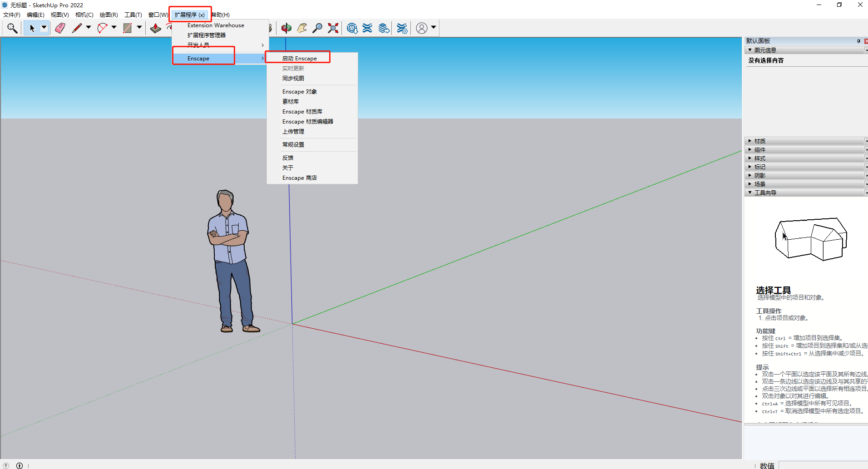The image size is (868, 469).
Task: Activate the Zoom tool
Action: 318,28
